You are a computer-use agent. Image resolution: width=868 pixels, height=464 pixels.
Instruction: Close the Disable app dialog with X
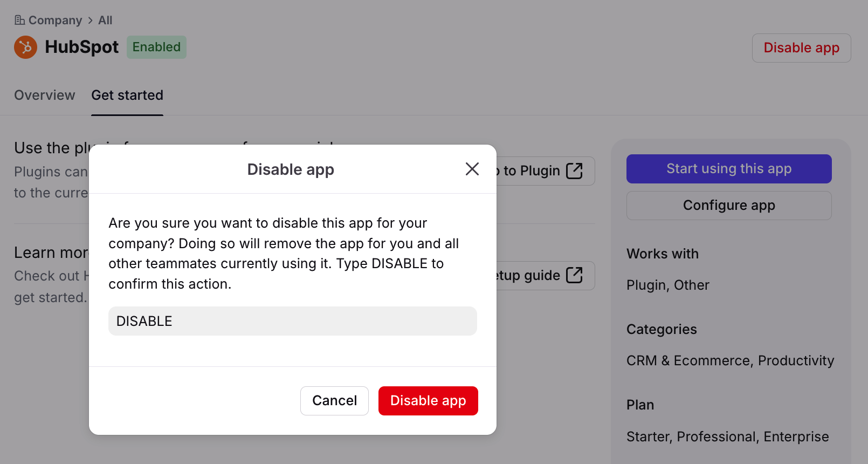(x=472, y=169)
